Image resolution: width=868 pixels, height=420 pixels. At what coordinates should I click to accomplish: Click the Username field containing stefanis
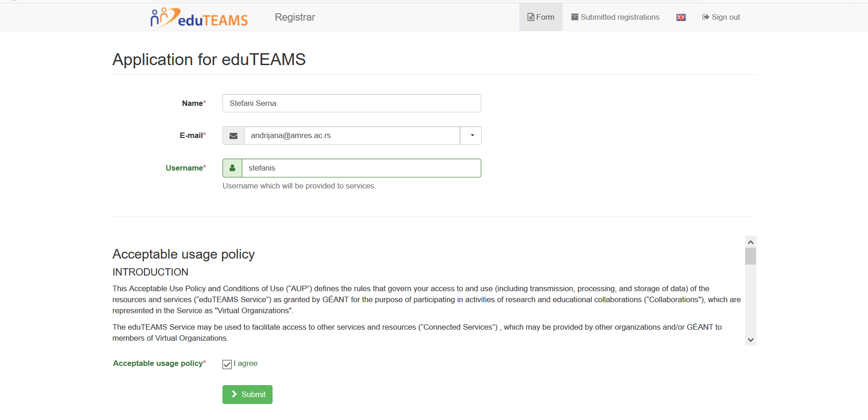(362, 168)
